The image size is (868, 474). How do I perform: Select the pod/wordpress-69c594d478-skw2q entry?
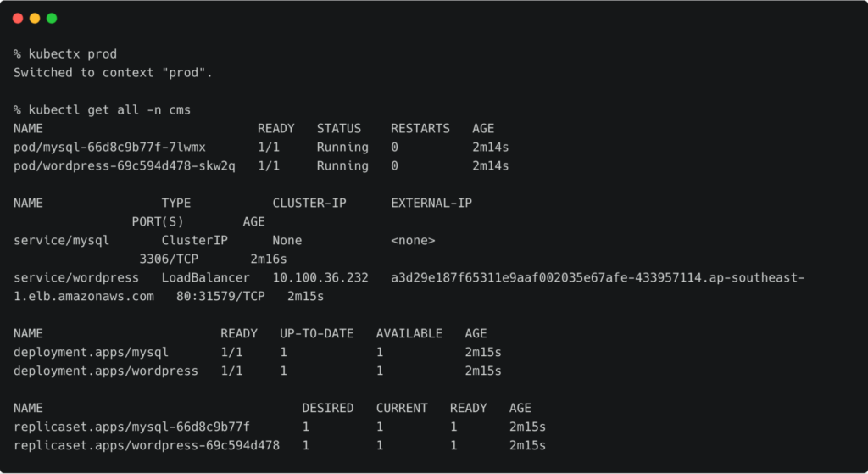125,166
